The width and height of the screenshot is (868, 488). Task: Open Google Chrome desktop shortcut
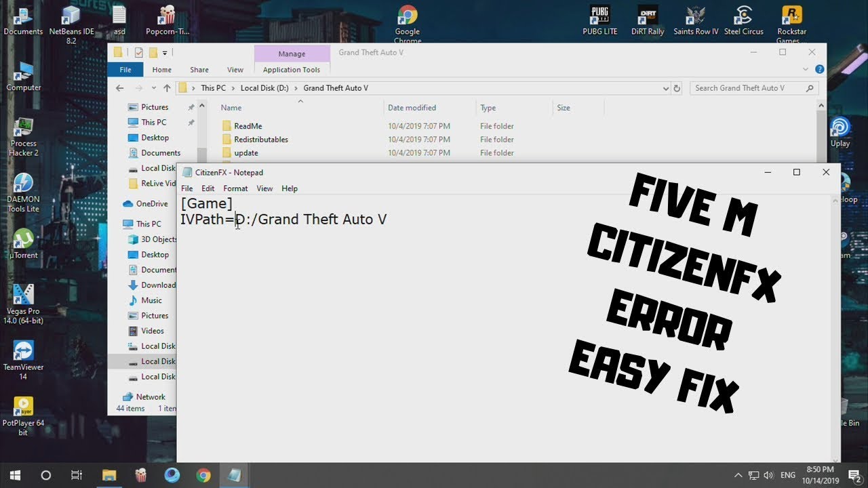408,24
